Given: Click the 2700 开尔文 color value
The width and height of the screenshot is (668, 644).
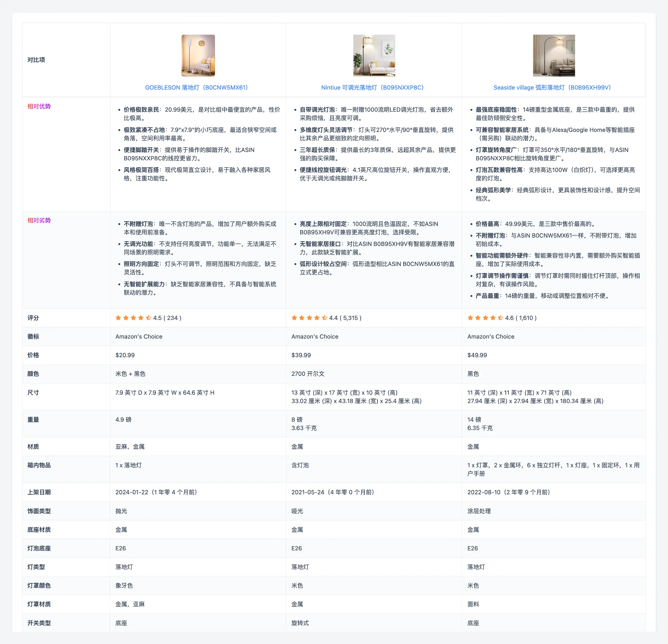Looking at the screenshot, I should click(308, 374).
